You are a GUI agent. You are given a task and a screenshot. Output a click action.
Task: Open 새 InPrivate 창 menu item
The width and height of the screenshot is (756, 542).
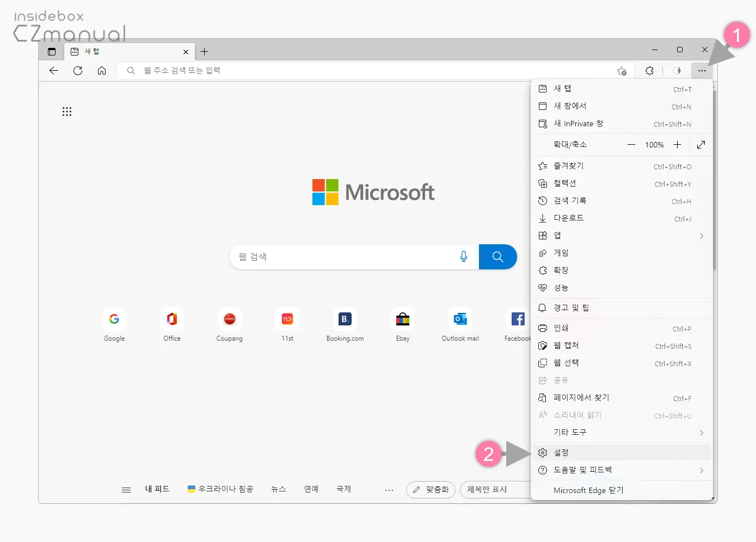click(622, 124)
